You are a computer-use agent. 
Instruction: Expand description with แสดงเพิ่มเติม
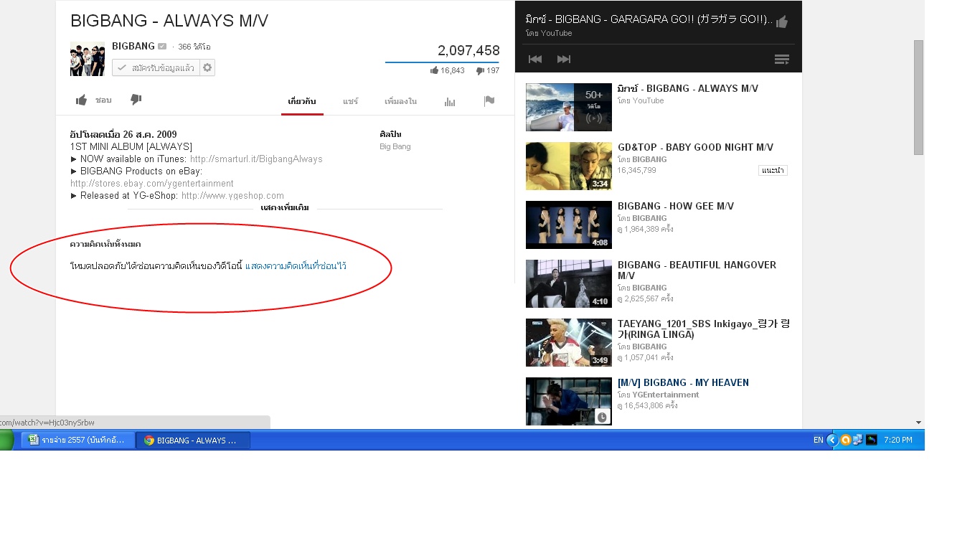tap(285, 208)
